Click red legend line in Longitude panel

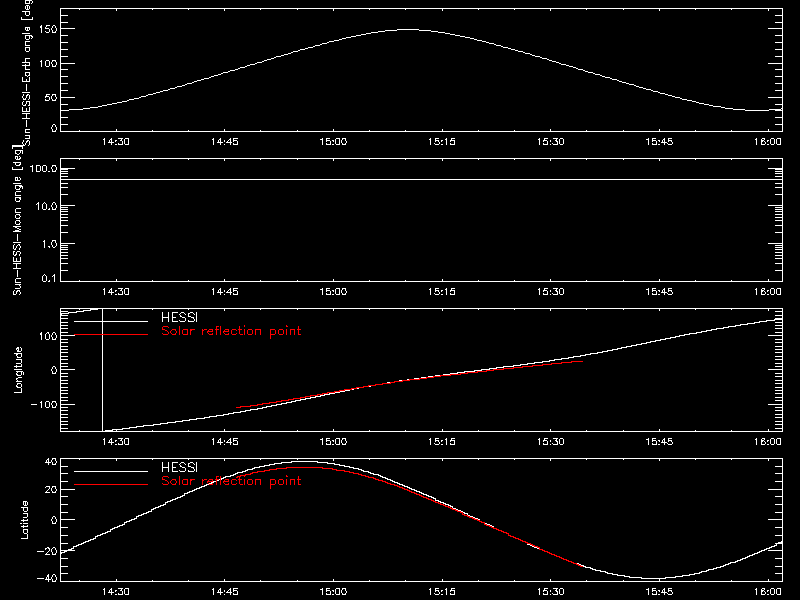pos(111,335)
